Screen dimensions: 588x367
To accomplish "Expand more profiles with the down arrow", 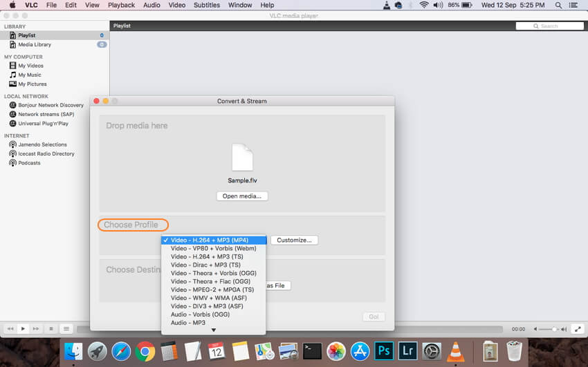I will [213, 330].
